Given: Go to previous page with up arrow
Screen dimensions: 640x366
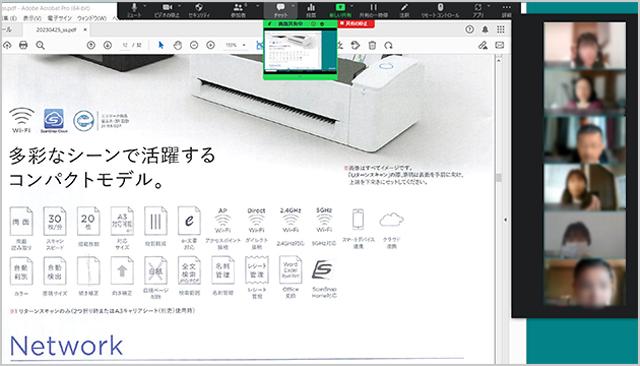Looking at the screenshot, I should coord(91,45).
